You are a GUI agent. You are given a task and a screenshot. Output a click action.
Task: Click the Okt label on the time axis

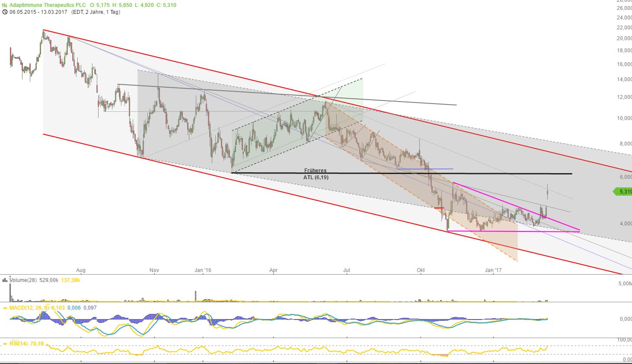tap(421, 270)
